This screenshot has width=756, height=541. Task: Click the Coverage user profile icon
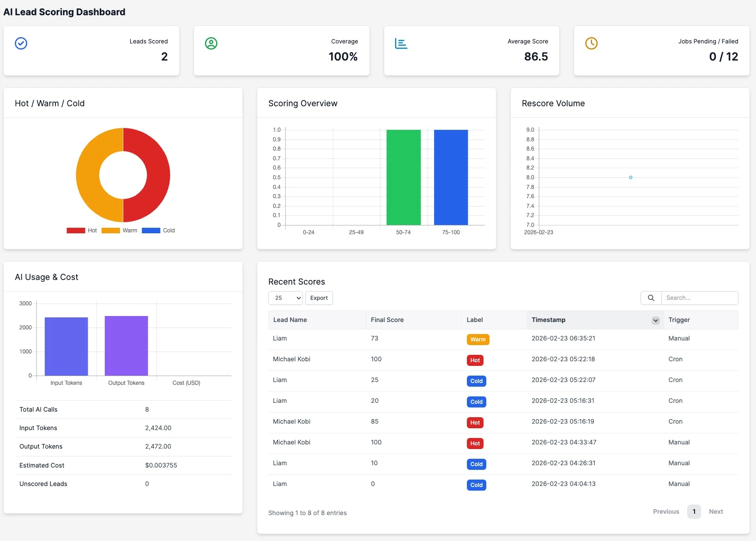pyautogui.click(x=212, y=43)
